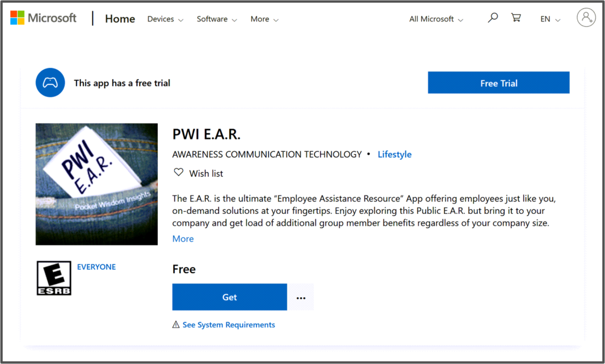Expand description with the More link

tap(183, 239)
